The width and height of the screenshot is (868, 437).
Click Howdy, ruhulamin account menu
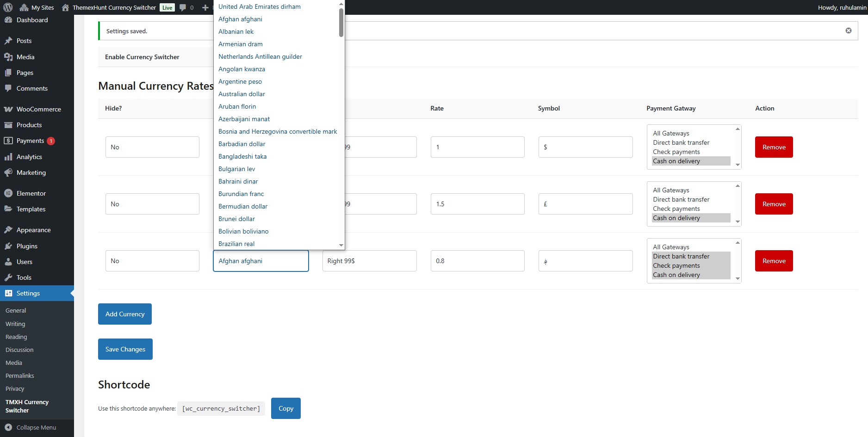coord(842,7)
